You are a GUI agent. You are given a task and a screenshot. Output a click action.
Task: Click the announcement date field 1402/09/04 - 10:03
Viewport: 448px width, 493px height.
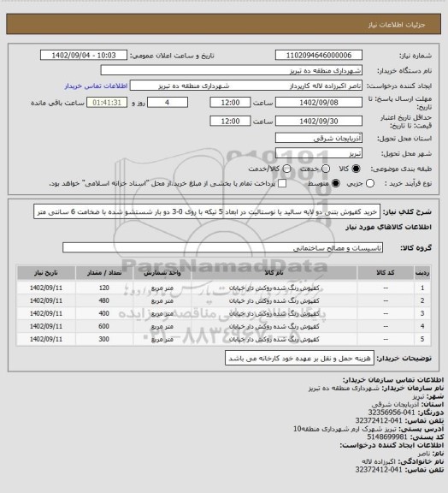point(84,55)
